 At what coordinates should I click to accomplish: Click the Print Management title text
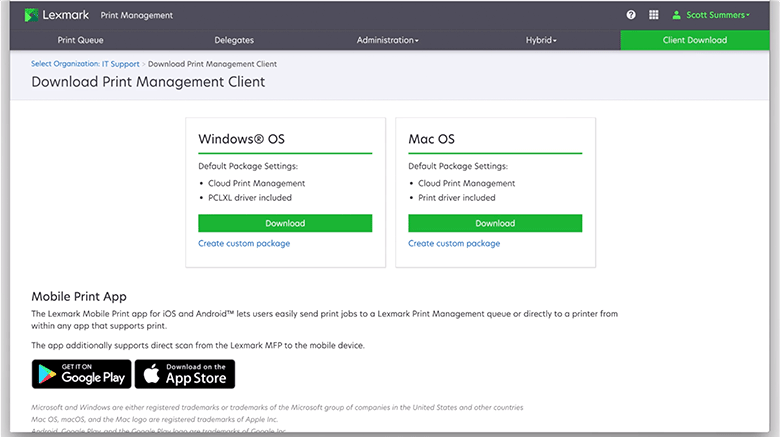(x=137, y=15)
